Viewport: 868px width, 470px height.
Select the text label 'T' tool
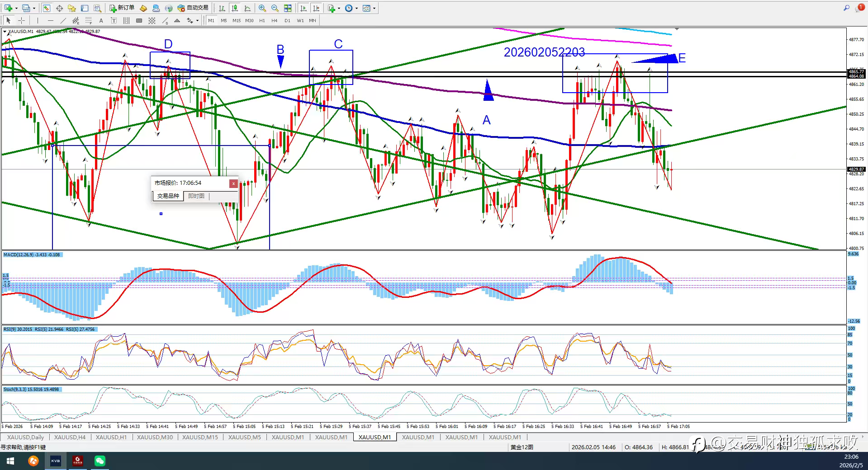(x=114, y=20)
